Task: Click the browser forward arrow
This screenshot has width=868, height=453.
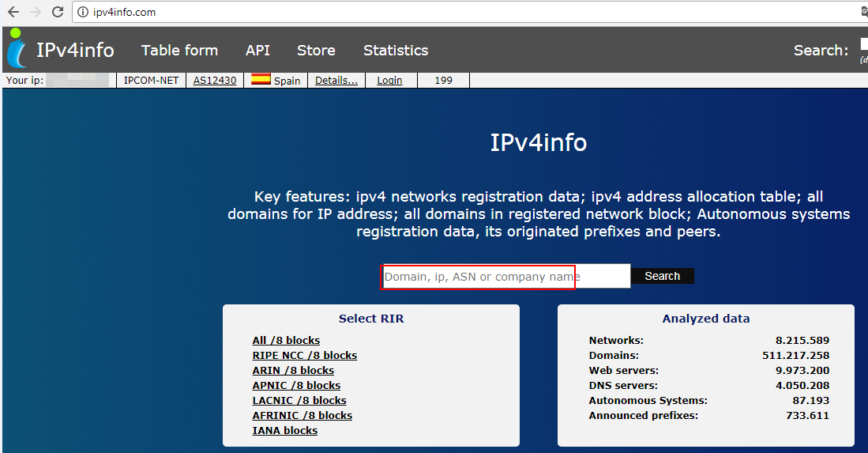Action: click(x=35, y=12)
